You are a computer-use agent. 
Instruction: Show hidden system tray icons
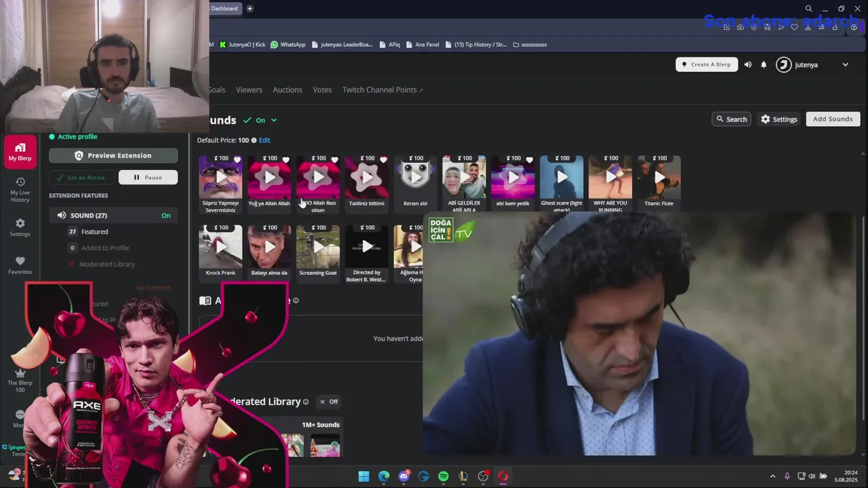coord(772,476)
